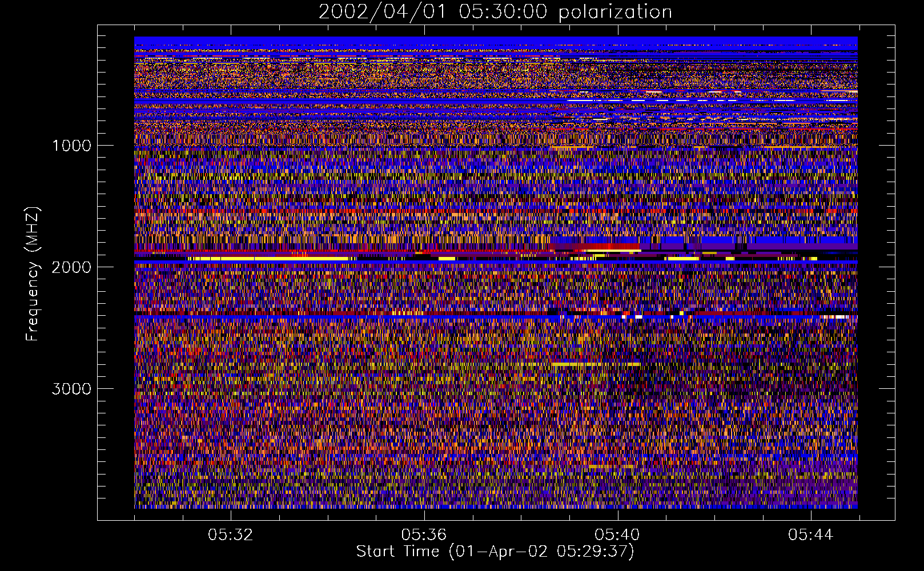Click the 3000 frequency tick label
The width and height of the screenshot is (924, 571).
[x=71, y=389]
